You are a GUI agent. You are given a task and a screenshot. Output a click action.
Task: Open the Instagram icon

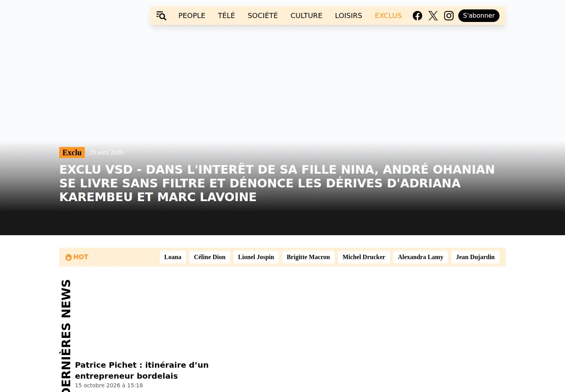(x=449, y=16)
